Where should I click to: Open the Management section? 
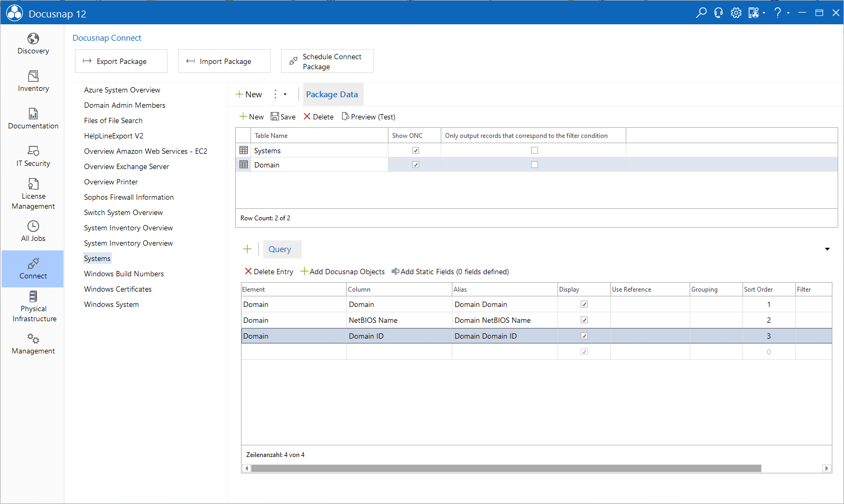click(33, 344)
